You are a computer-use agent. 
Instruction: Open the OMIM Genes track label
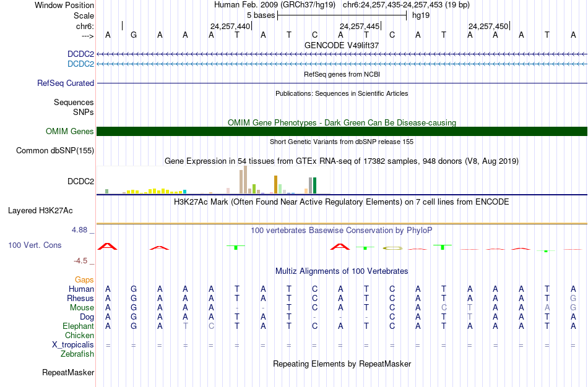(70, 131)
